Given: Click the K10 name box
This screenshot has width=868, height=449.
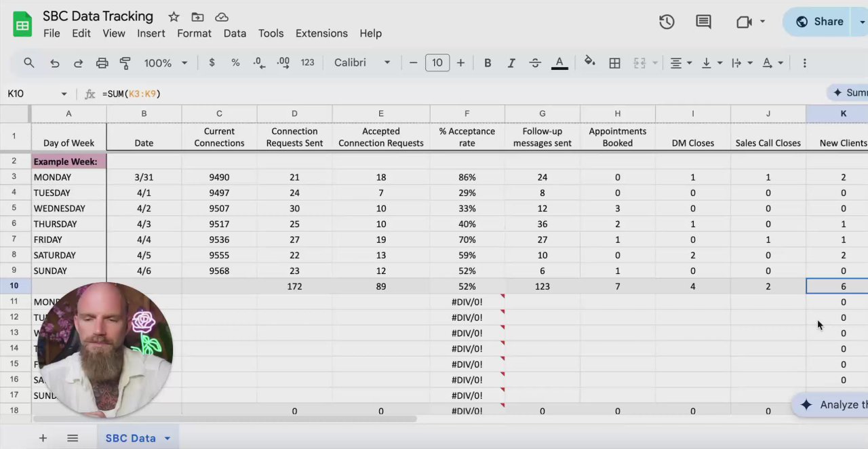Looking at the screenshot, I should click(31, 94).
